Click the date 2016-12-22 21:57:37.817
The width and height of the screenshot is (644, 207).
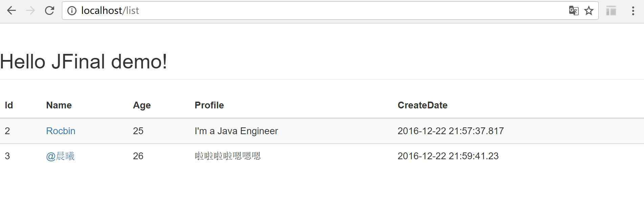pyautogui.click(x=450, y=131)
